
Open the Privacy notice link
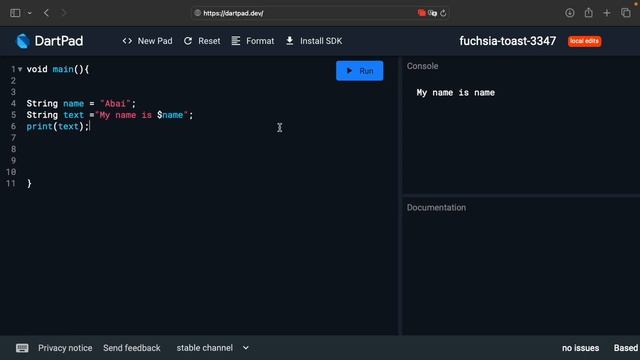[x=65, y=348]
